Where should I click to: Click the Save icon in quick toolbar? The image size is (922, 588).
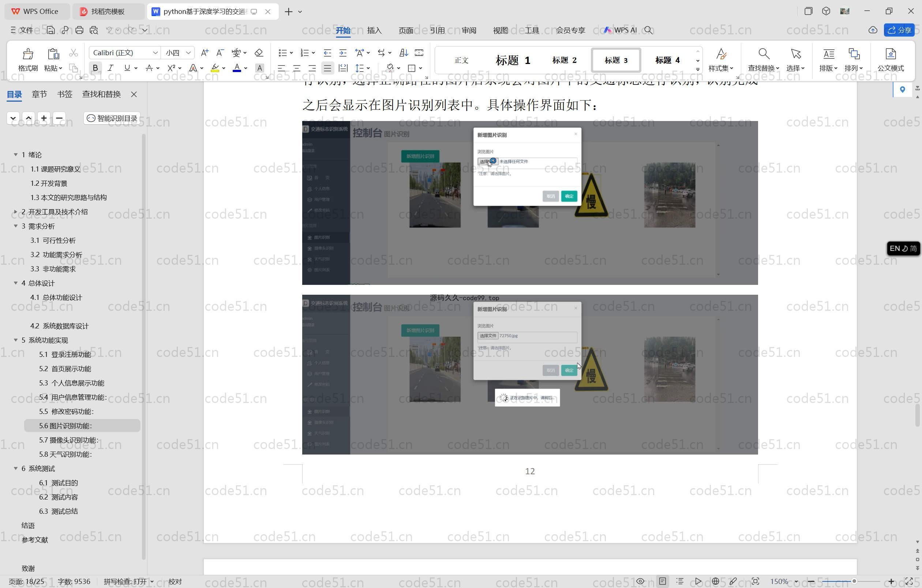[50, 30]
